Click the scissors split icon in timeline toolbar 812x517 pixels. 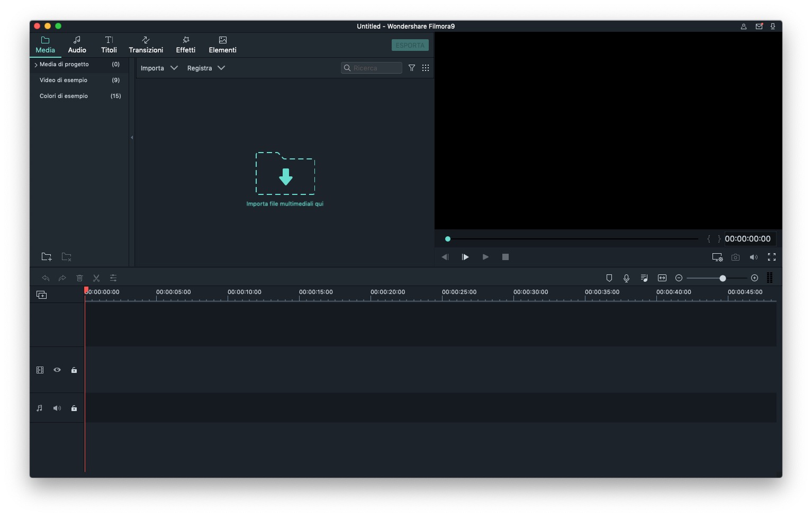click(x=96, y=278)
